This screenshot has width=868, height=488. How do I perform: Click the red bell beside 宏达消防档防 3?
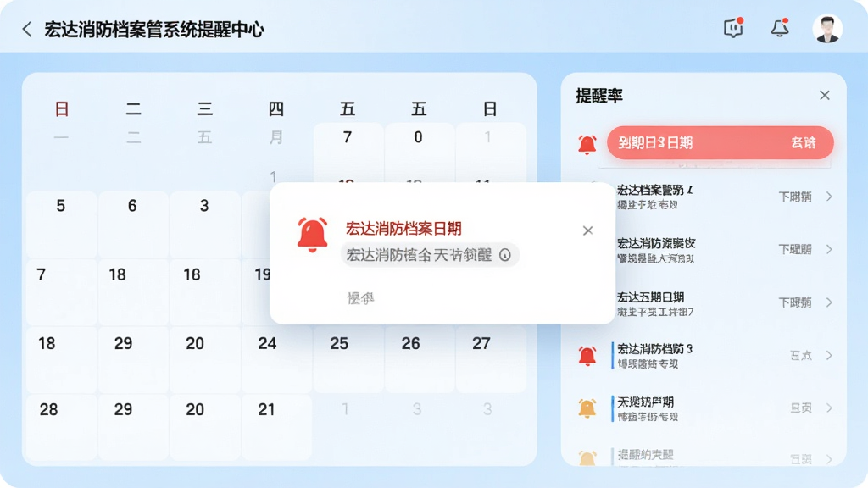click(587, 355)
